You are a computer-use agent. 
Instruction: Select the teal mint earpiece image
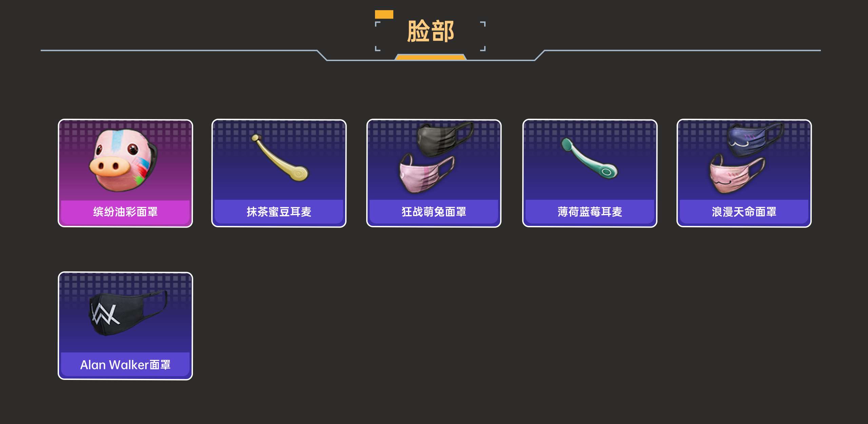tap(589, 158)
